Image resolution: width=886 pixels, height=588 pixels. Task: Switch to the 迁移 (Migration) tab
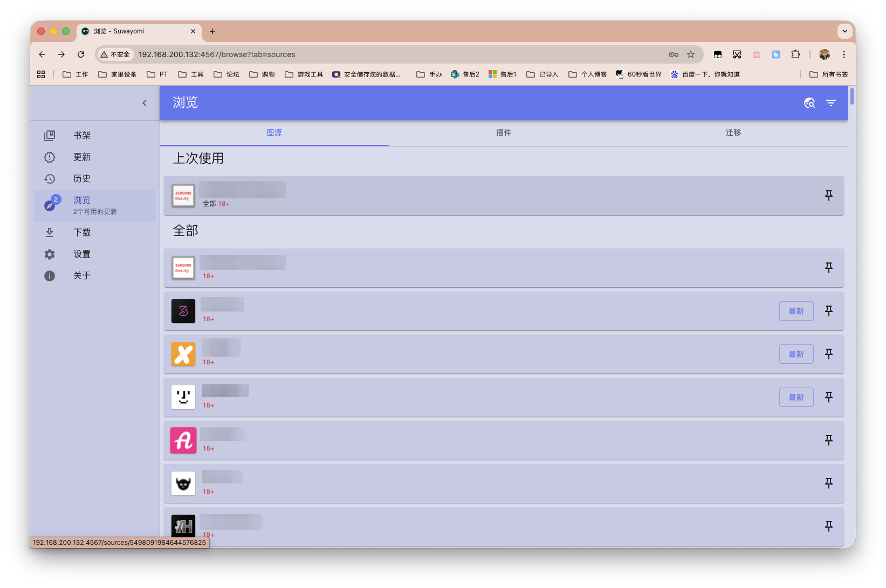733,133
